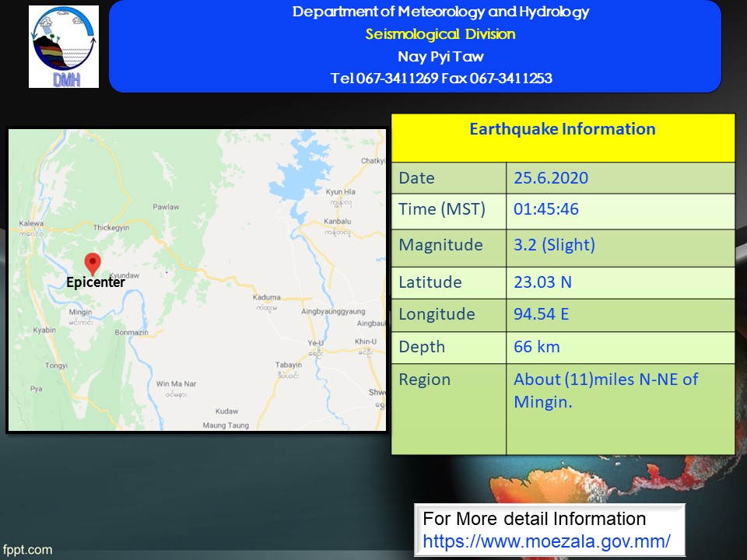747x560 pixels.
Task: Select the Kalewa label on the map
Action: 32,224
